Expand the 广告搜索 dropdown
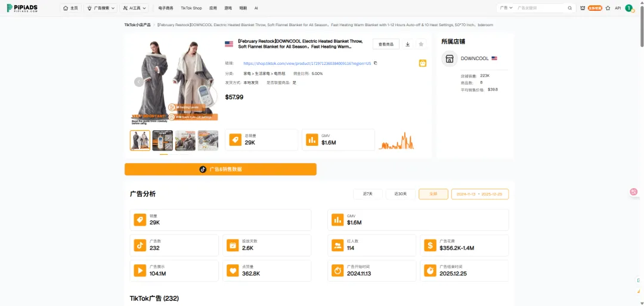The width and height of the screenshot is (644, 306). (101, 8)
